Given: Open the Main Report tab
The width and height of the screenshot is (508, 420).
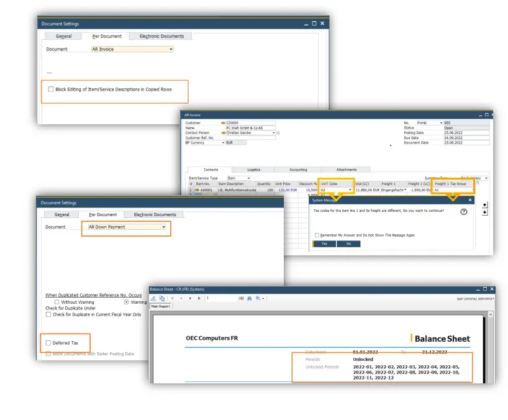Looking at the screenshot, I should [161, 306].
